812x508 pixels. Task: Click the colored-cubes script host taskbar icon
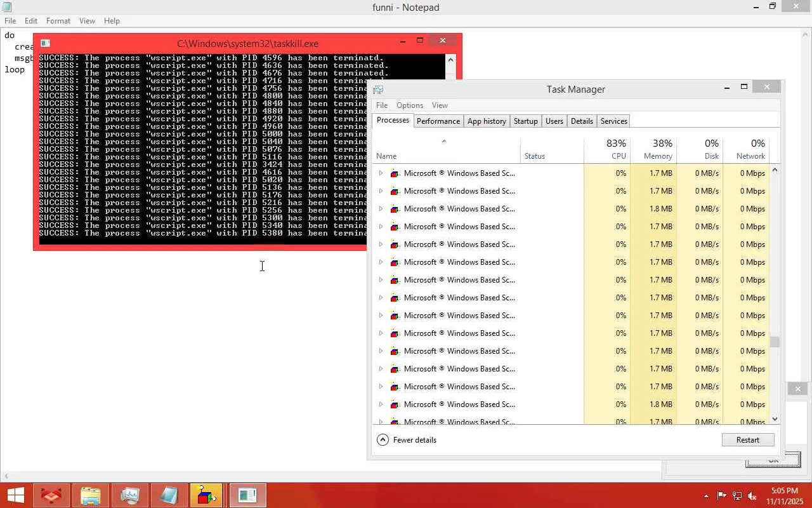(207, 495)
